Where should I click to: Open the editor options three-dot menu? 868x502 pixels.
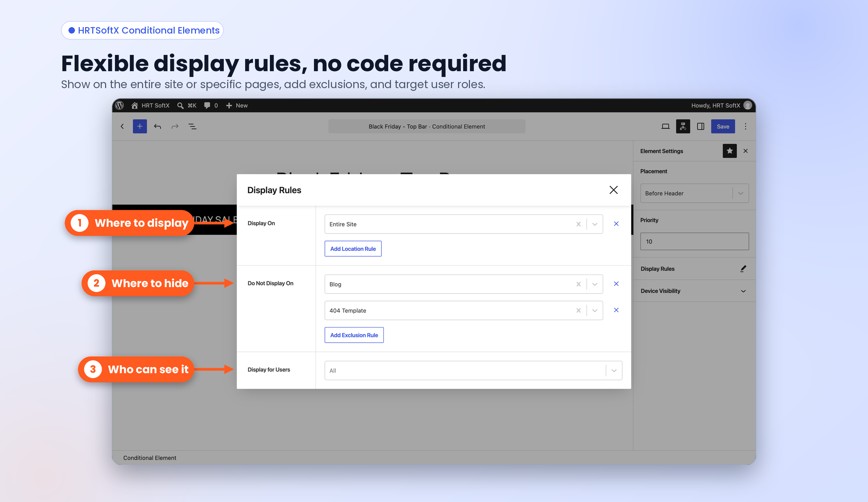click(x=745, y=126)
